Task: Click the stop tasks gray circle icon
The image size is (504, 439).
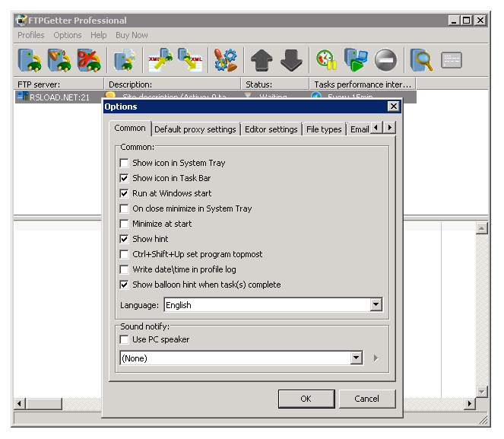Action: point(385,60)
